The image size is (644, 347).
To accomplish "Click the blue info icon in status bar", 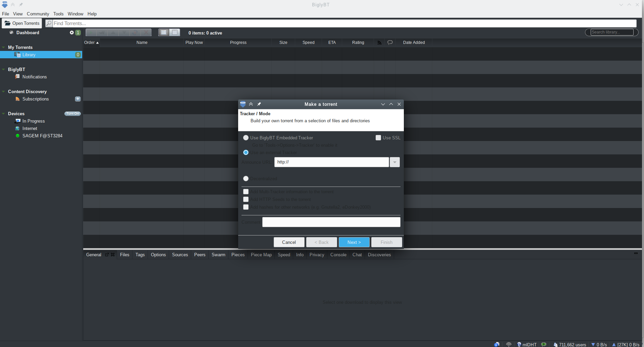I will point(497,344).
